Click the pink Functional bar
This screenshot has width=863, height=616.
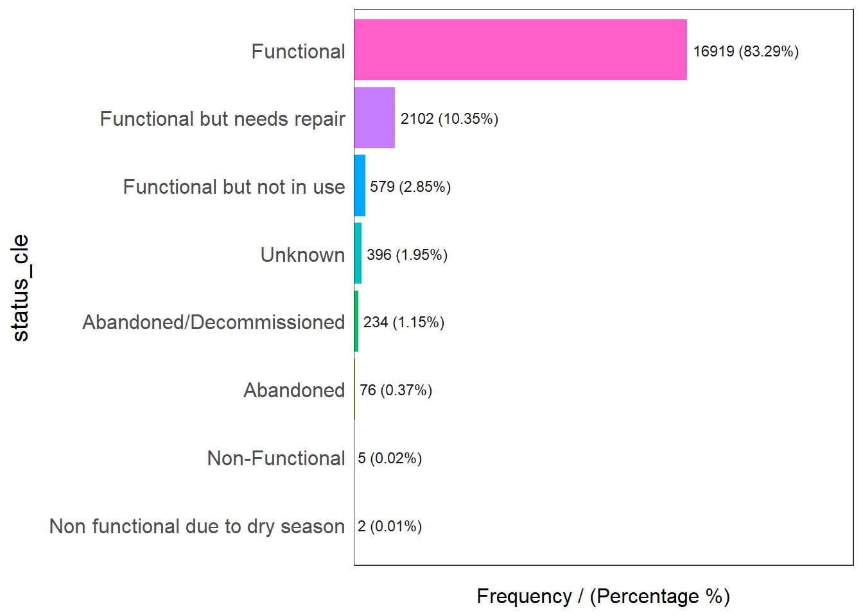click(520, 50)
